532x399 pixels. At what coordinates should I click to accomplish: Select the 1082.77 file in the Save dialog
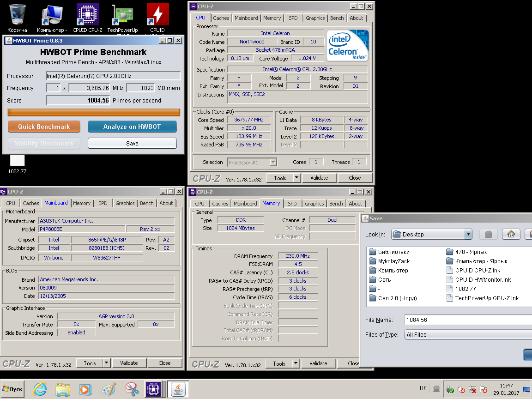pyautogui.click(x=461, y=289)
